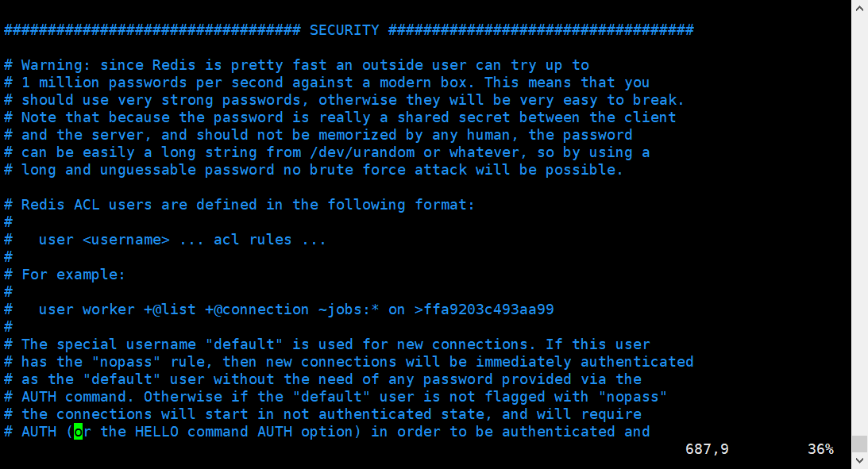Click the SECURITY section heading

pos(344,30)
